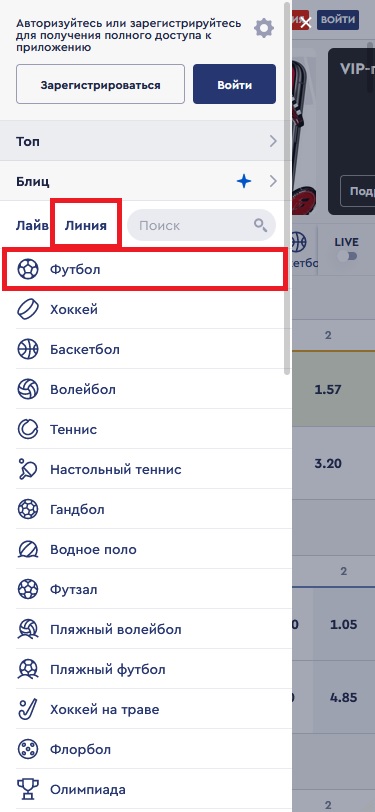Click the sidebar vertical scrollbar
This screenshot has width=375, height=812.
tap(289, 187)
